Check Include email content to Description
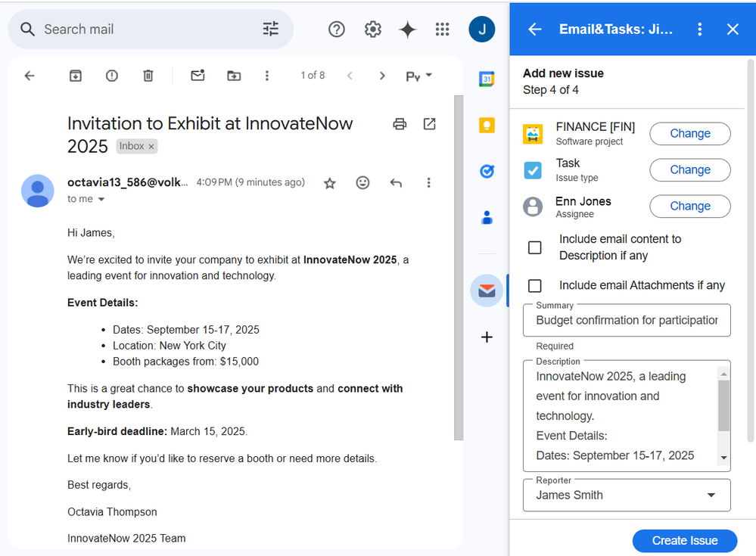 pyautogui.click(x=535, y=247)
